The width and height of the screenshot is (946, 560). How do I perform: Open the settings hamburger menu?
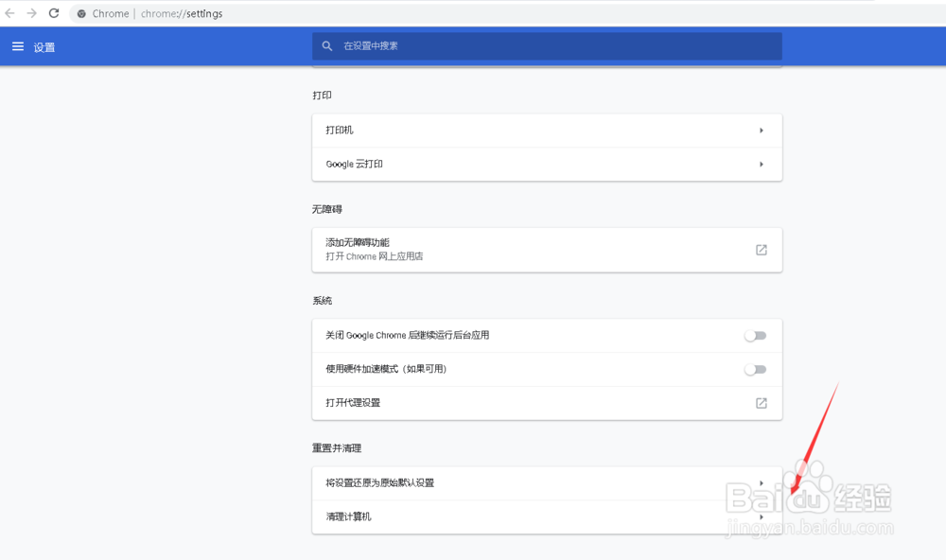17,46
